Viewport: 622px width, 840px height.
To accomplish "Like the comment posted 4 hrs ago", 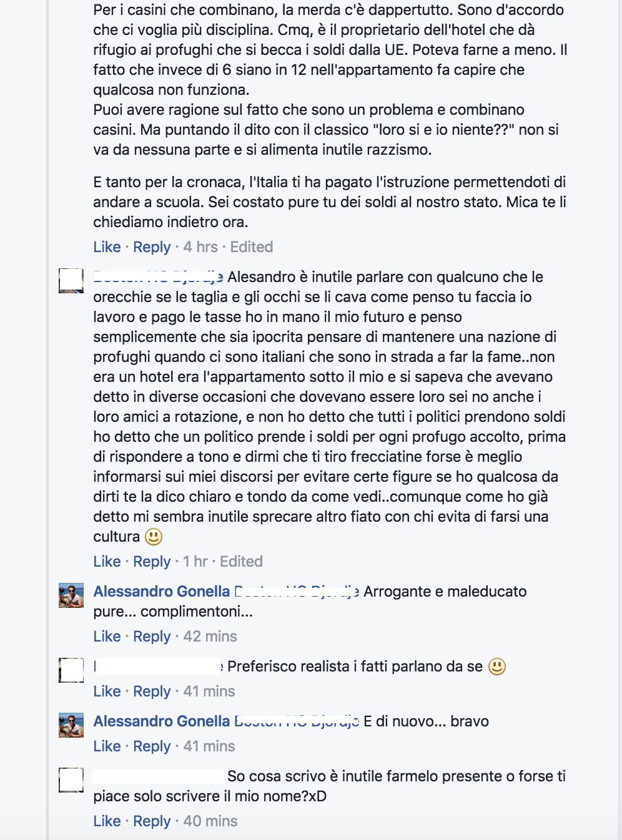I will pyautogui.click(x=107, y=247).
